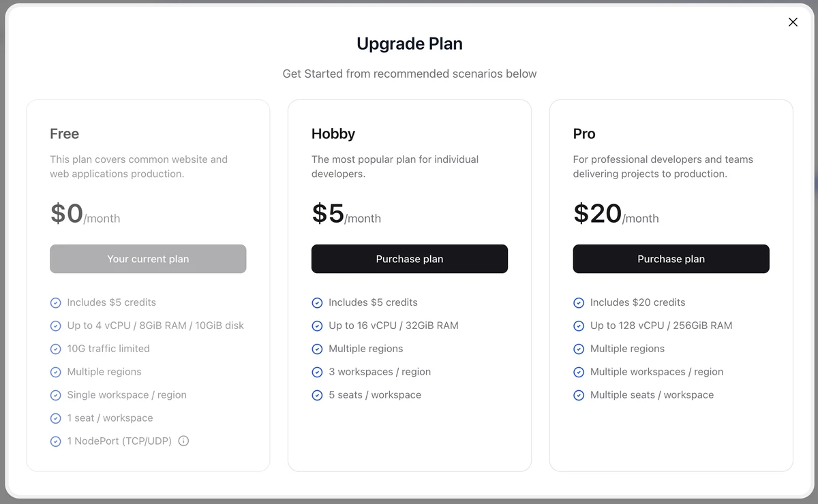The image size is (818, 504).
Task: Click the checkmark icon beside 10G traffic limited
Action: [x=55, y=349]
